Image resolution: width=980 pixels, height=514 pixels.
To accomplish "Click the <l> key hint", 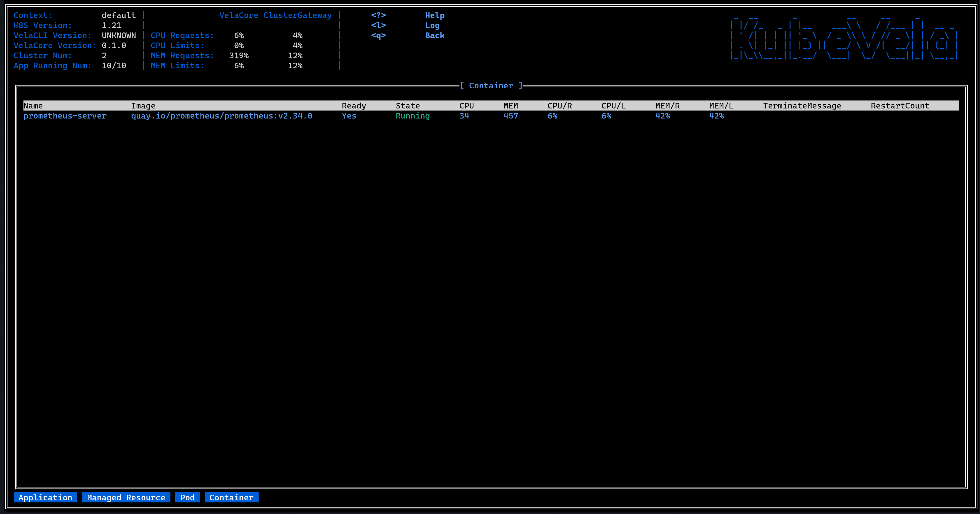I will 378,26.
